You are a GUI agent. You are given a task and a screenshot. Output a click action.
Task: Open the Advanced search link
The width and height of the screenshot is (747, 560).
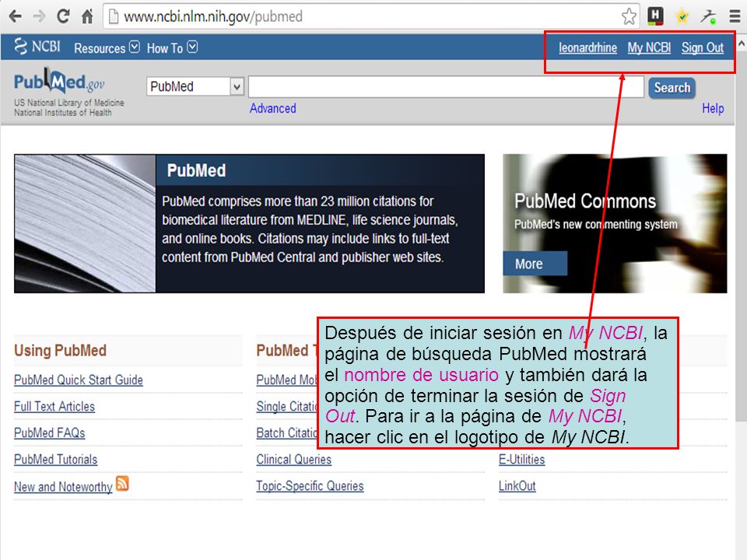[273, 109]
